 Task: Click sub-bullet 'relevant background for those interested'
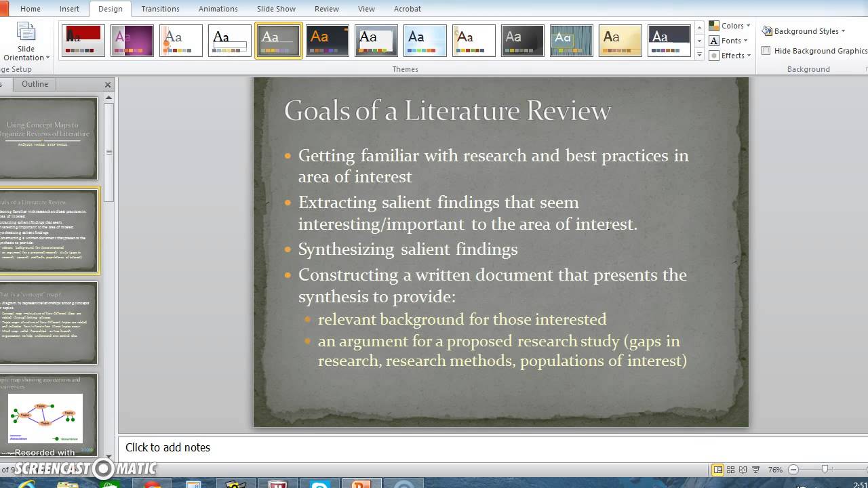462,319
